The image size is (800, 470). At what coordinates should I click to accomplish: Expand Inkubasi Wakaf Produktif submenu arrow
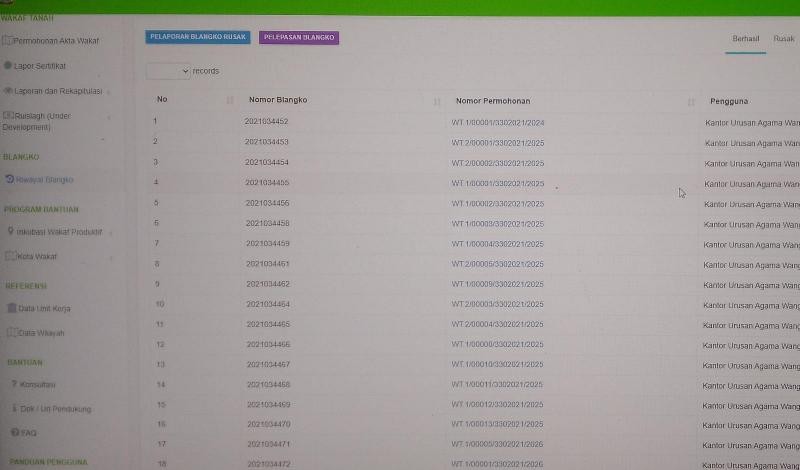[111, 233]
